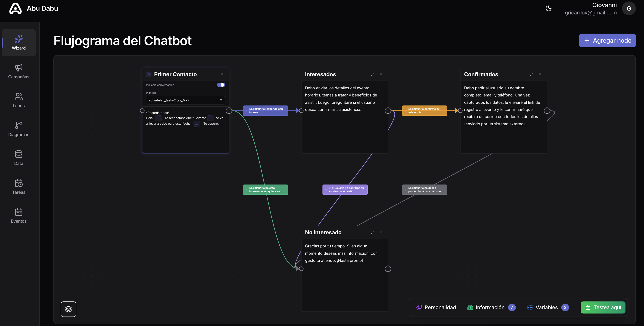644x326 pixels.
Task: Open the Personalidad tab
Action: 436,307
